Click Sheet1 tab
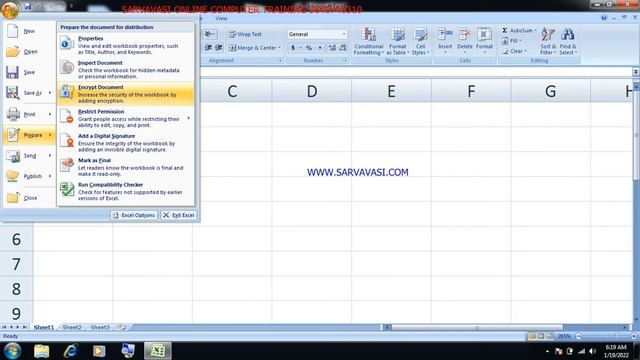 point(44,327)
